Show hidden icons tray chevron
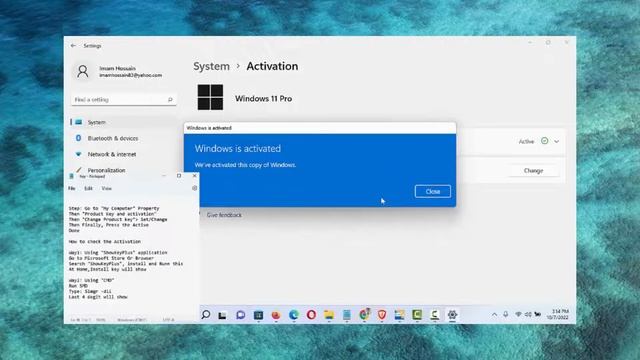The height and width of the screenshot is (360, 640). 494,314
